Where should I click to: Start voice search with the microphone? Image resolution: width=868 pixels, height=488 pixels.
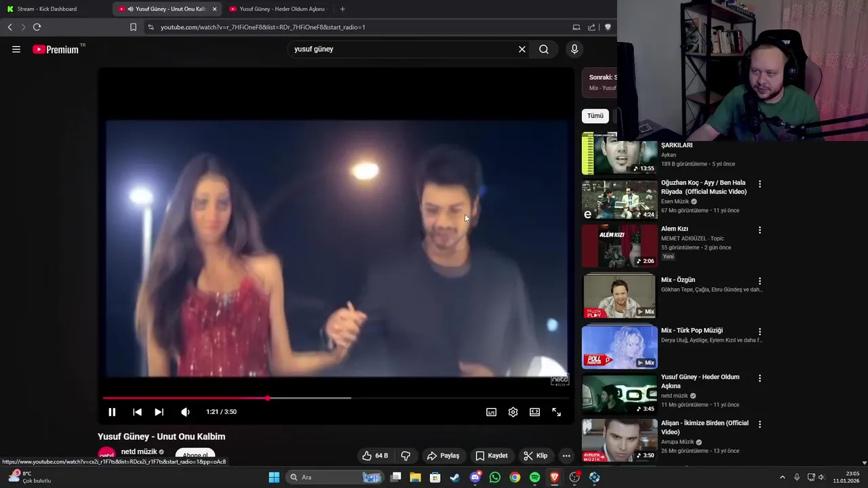(574, 49)
